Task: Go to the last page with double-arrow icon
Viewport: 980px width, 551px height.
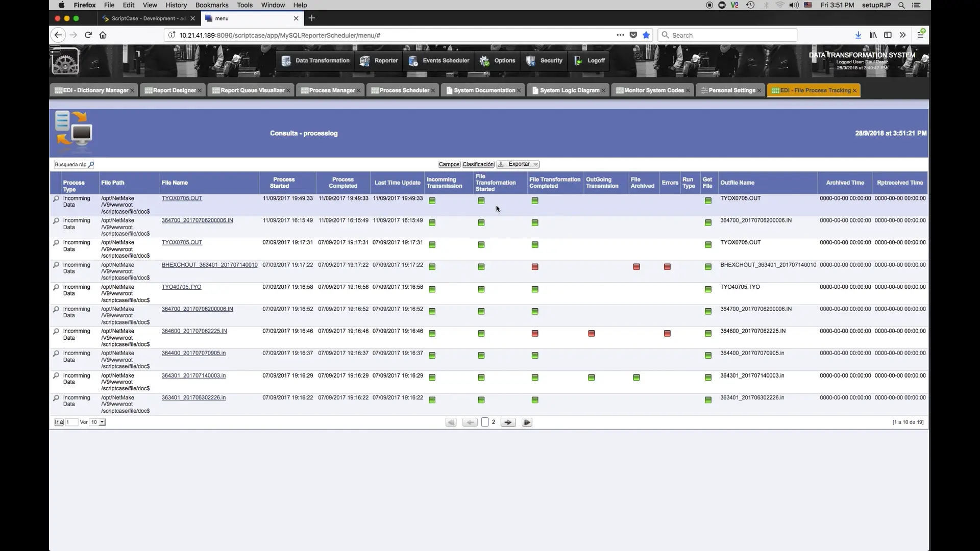Action: [527, 422]
